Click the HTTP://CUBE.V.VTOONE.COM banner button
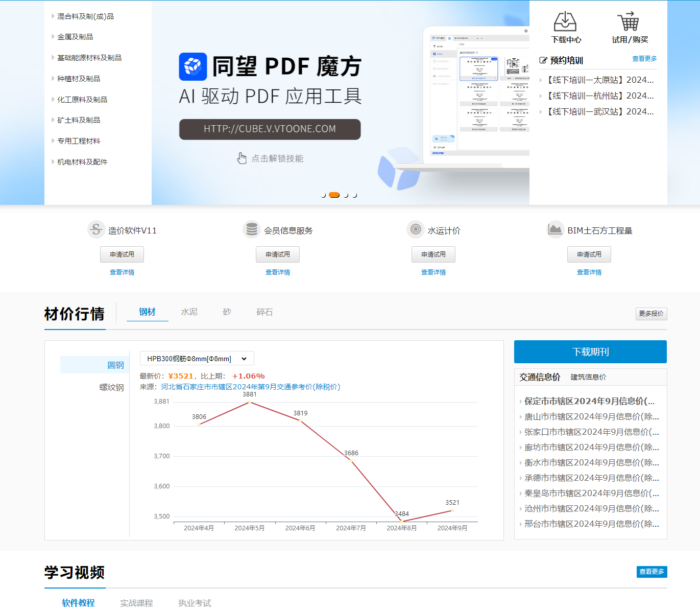 [x=270, y=129]
